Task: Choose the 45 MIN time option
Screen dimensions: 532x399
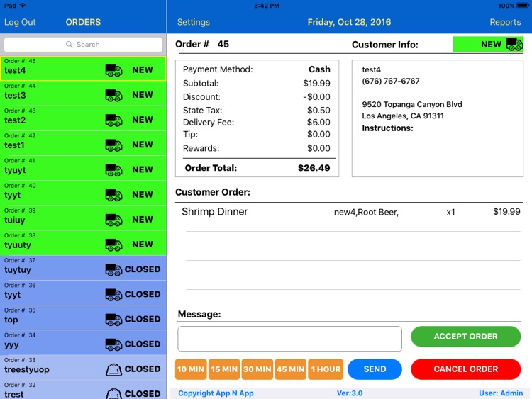Action: (290, 369)
